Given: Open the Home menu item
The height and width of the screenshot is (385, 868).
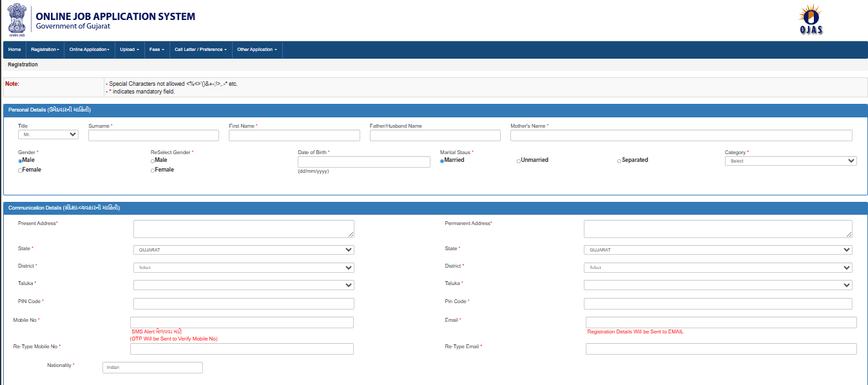Looking at the screenshot, I should [x=14, y=50].
